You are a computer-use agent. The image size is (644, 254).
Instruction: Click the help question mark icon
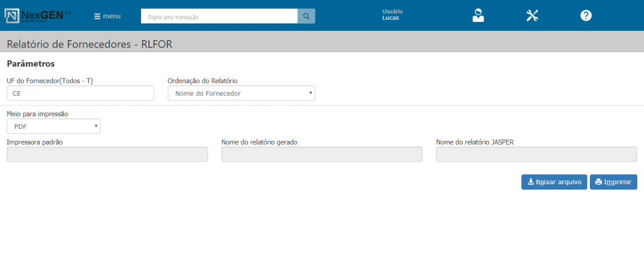(x=586, y=16)
